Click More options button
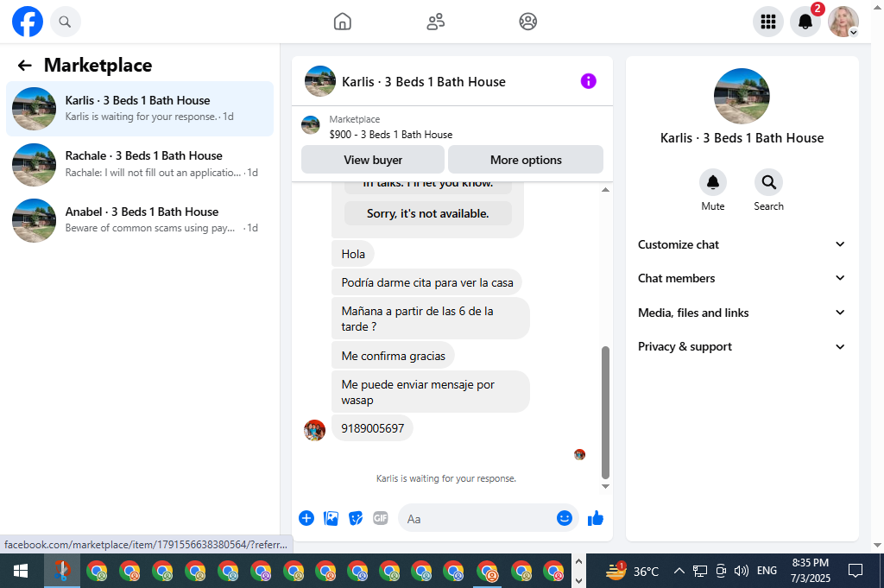The width and height of the screenshot is (884, 588). (x=526, y=160)
